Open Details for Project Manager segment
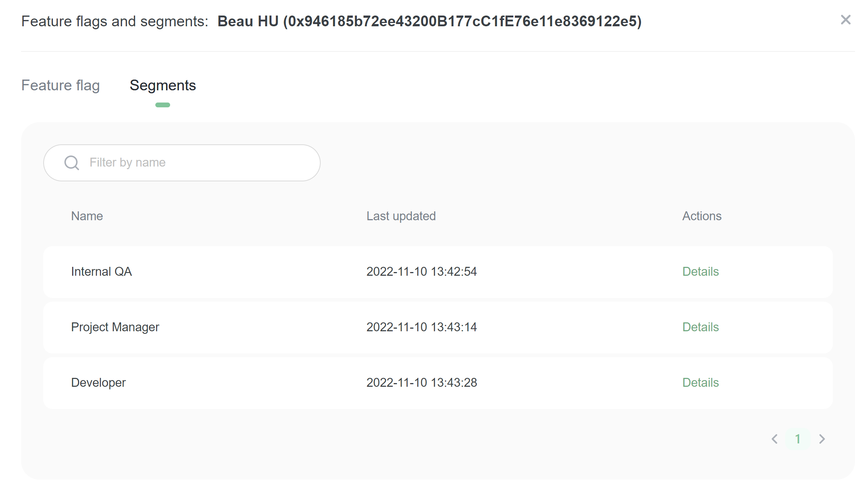Image resolution: width=868 pixels, height=483 pixels. point(700,327)
